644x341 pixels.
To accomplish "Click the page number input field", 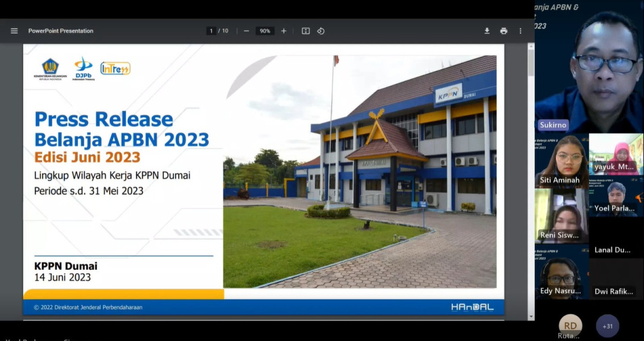I will [211, 31].
